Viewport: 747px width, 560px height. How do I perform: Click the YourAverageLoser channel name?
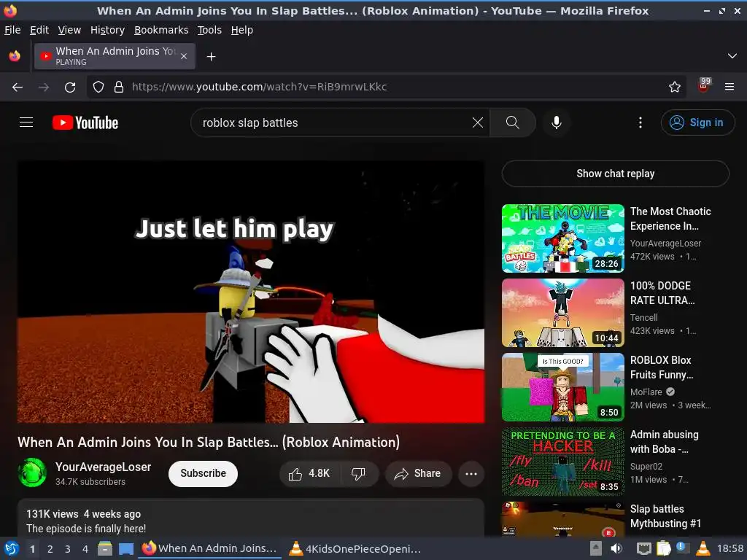coord(104,467)
